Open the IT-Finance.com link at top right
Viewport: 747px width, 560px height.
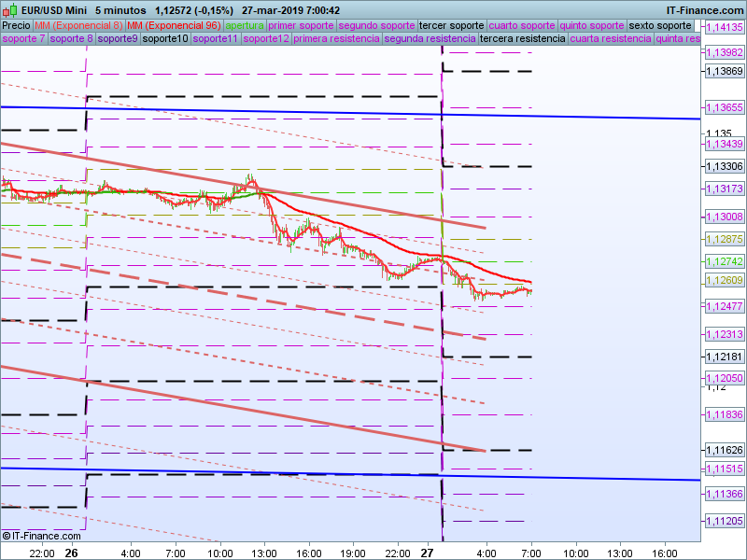pyautogui.click(x=706, y=10)
